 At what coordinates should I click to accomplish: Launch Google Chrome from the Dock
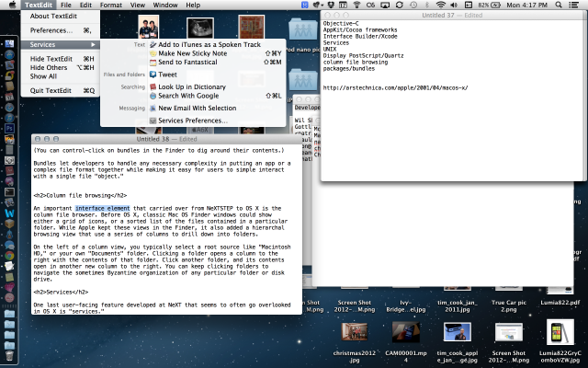[x=9, y=256]
